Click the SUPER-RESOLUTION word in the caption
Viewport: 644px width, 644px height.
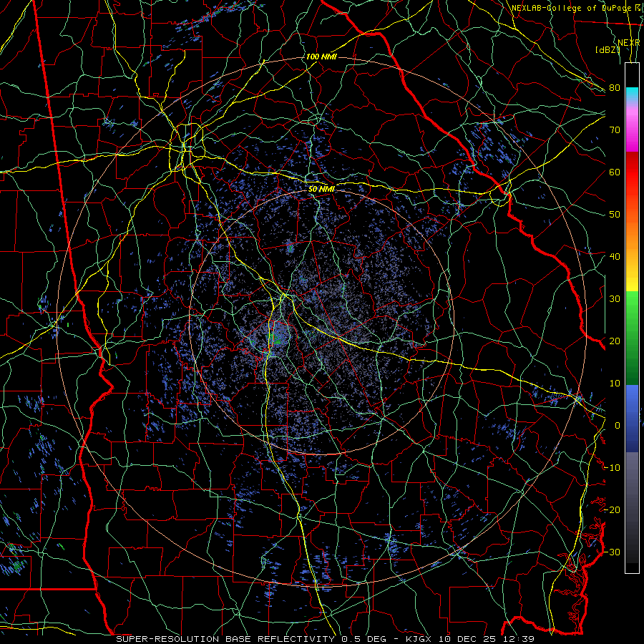click(x=167, y=639)
